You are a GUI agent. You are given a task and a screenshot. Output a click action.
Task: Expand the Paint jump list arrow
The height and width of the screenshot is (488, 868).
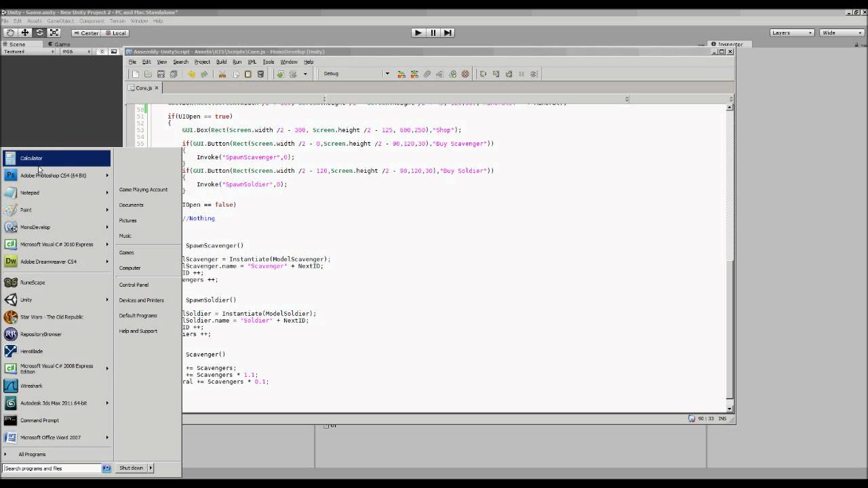click(107, 209)
